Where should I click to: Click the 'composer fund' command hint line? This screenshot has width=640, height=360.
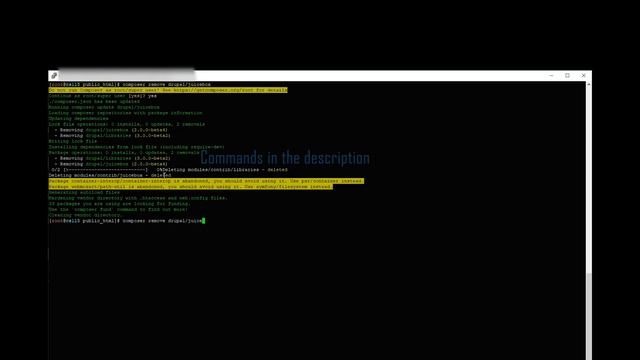118,209
